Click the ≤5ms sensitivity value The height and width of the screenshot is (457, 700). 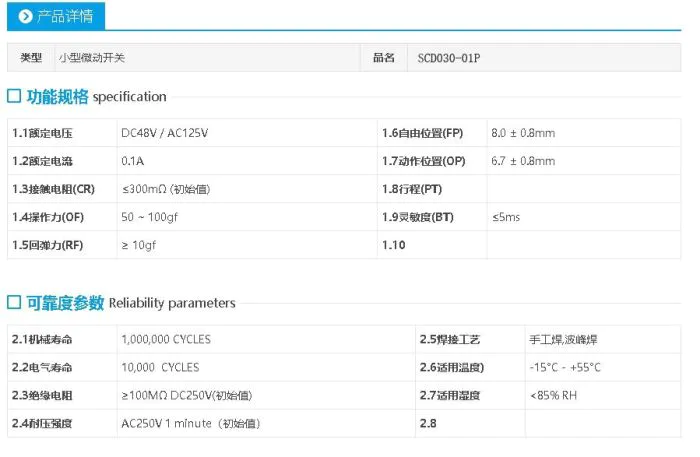(505, 217)
